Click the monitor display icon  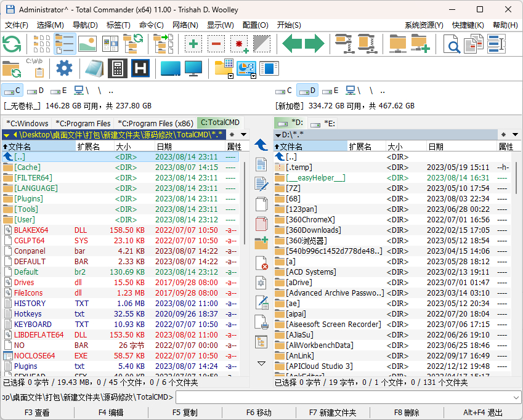pyautogui.click(x=193, y=68)
